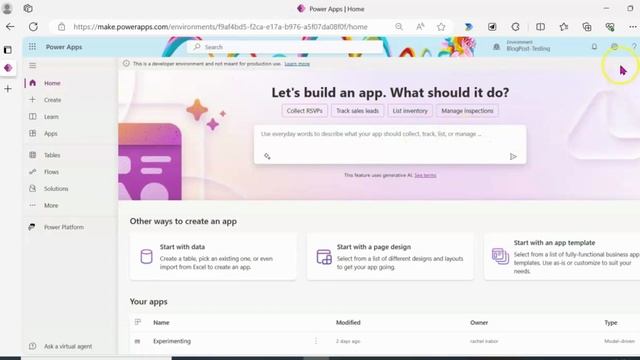Open the Power Apps app launcher waffle
The width and height of the screenshot is (640, 360).
(32, 47)
